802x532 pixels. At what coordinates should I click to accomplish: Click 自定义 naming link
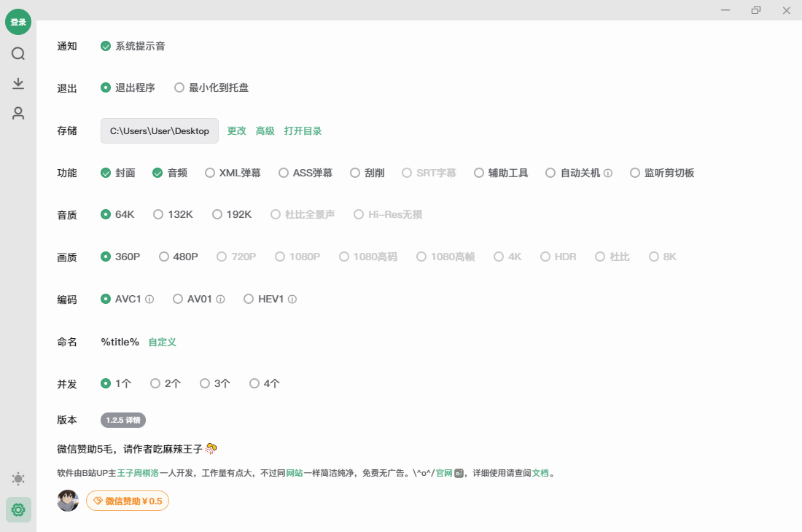[162, 342]
